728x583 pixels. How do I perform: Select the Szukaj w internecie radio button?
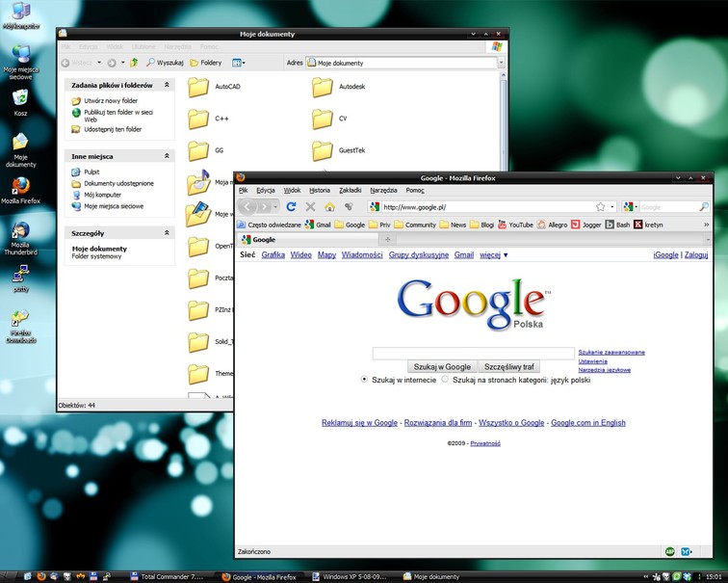pos(364,380)
